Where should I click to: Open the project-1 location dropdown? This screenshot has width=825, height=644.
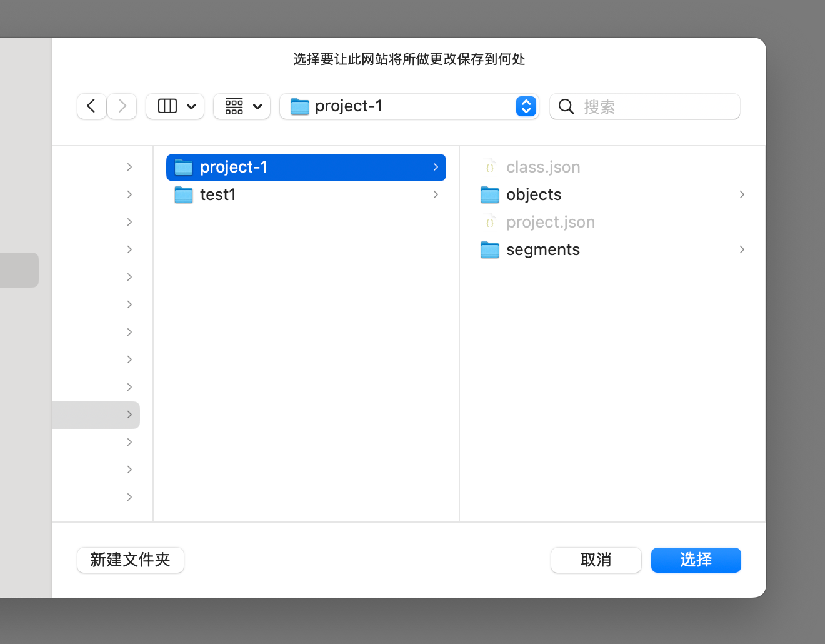pos(526,106)
